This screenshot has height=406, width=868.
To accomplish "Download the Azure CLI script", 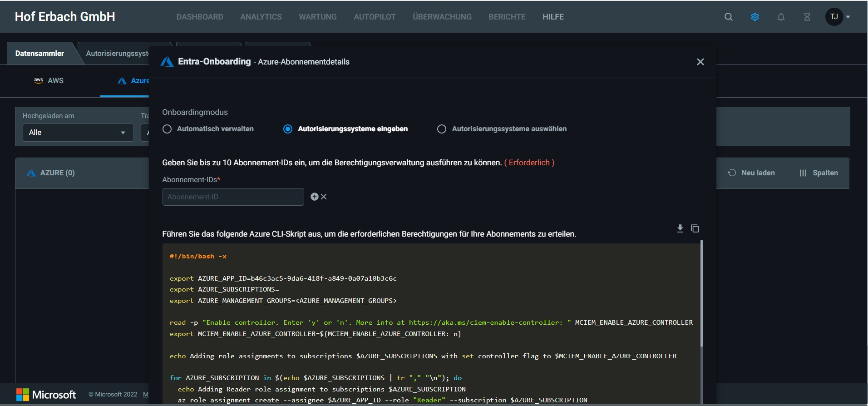I will point(680,228).
